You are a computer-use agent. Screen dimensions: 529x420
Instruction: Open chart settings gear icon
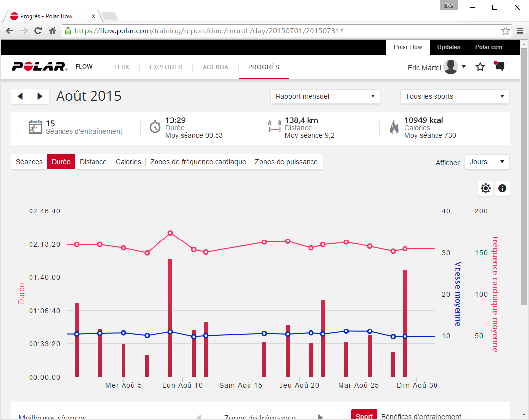pyautogui.click(x=486, y=188)
